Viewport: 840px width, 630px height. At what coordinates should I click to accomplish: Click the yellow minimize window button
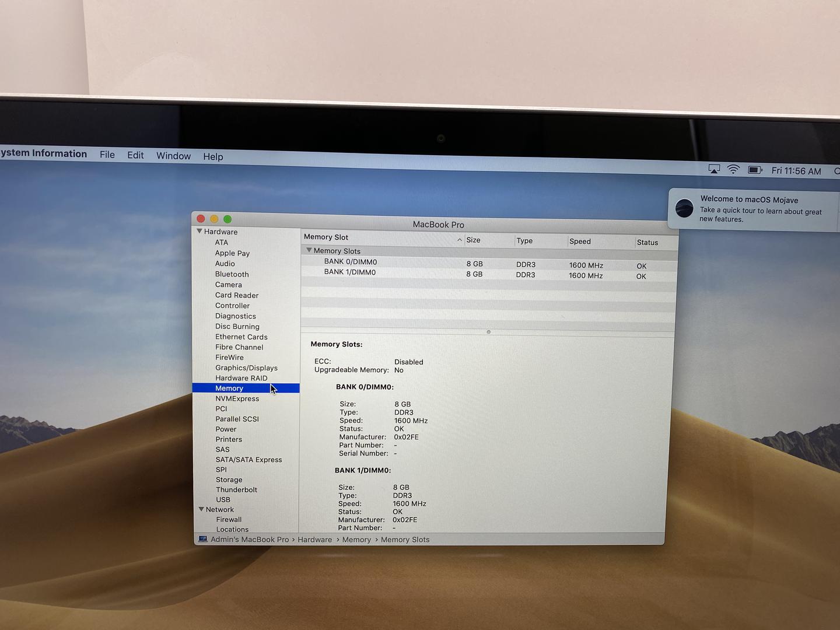coord(214,219)
